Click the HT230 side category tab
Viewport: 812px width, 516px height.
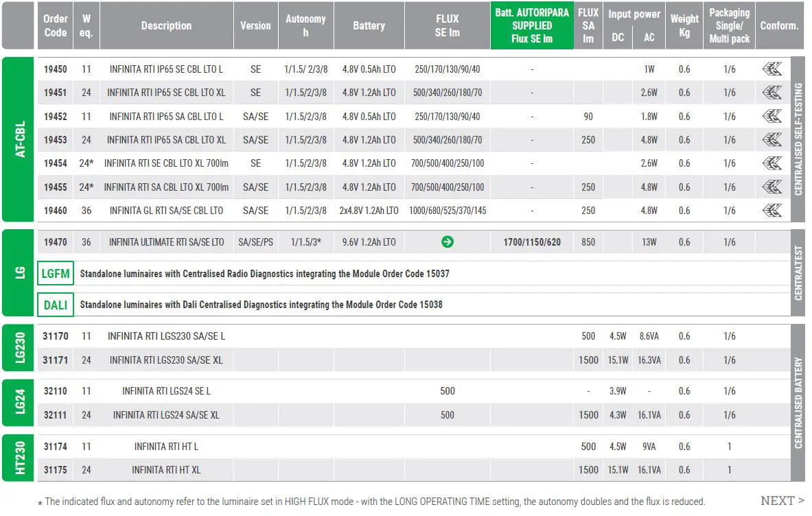click(x=19, y=458)
